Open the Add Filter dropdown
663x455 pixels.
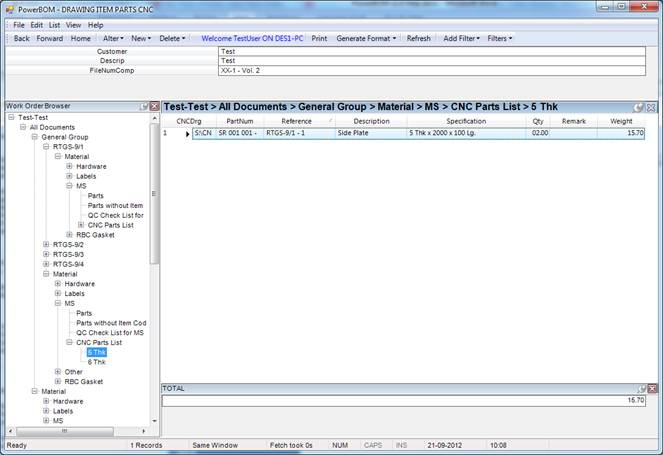462,38
